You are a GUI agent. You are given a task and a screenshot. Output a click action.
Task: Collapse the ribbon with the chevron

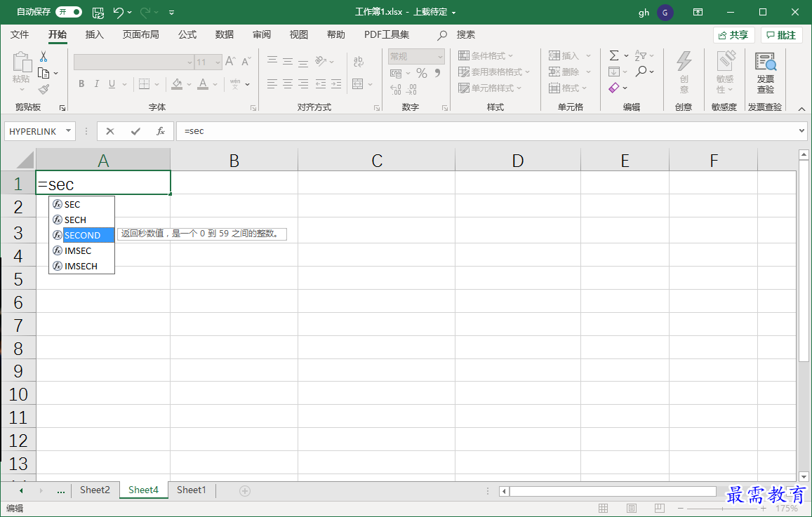[x=801, y=109]
